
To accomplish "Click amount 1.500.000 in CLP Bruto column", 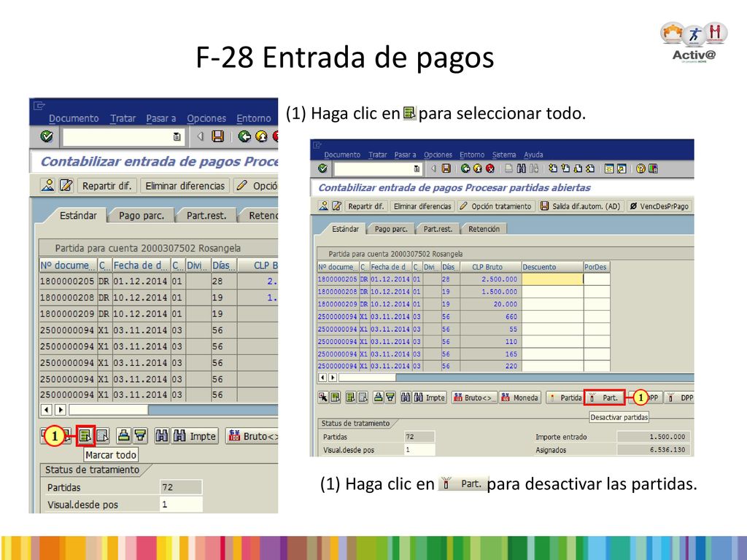I will (x=499, y=292).
